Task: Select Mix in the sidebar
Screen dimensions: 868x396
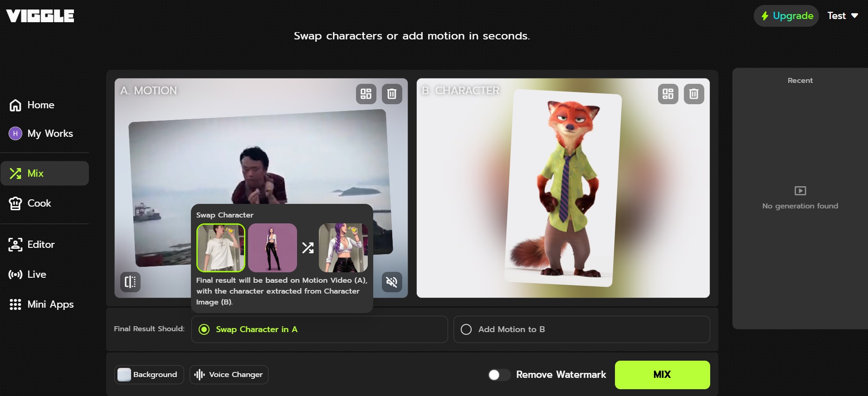Action: [44, 173]
